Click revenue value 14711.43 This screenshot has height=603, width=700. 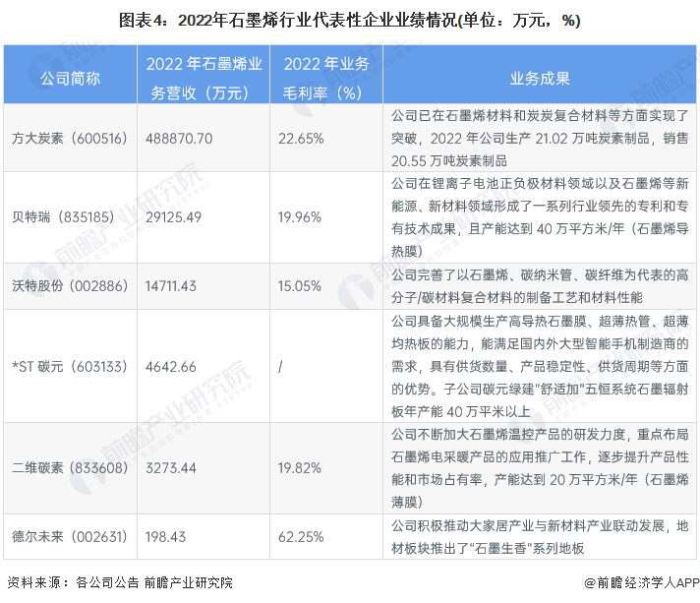[x=170, y=286]
